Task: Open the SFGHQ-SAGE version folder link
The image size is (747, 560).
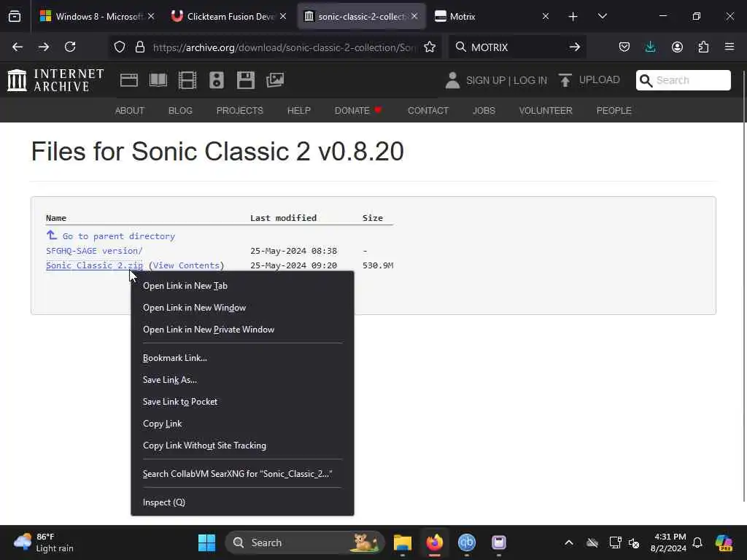Action: point(94,251)
